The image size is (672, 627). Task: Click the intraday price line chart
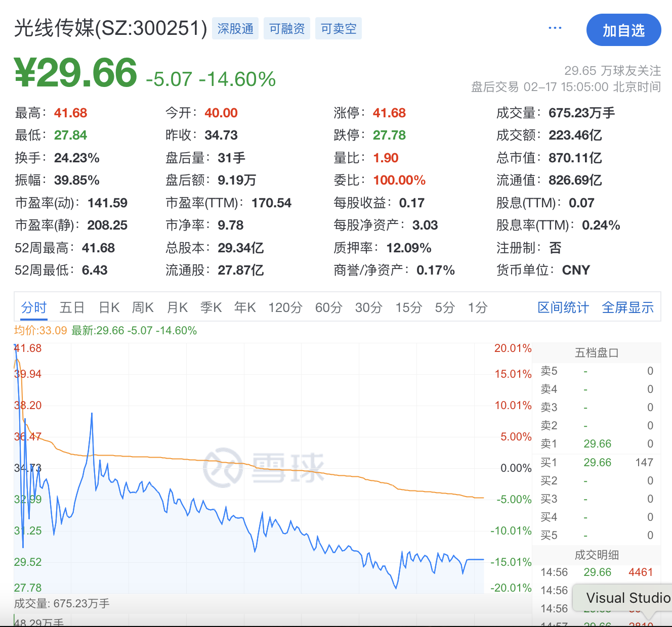pos(249,468)
